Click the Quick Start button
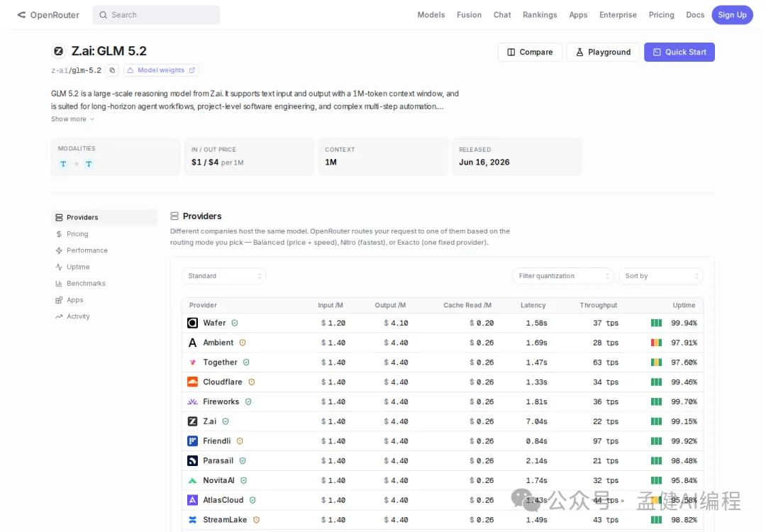 679,52
